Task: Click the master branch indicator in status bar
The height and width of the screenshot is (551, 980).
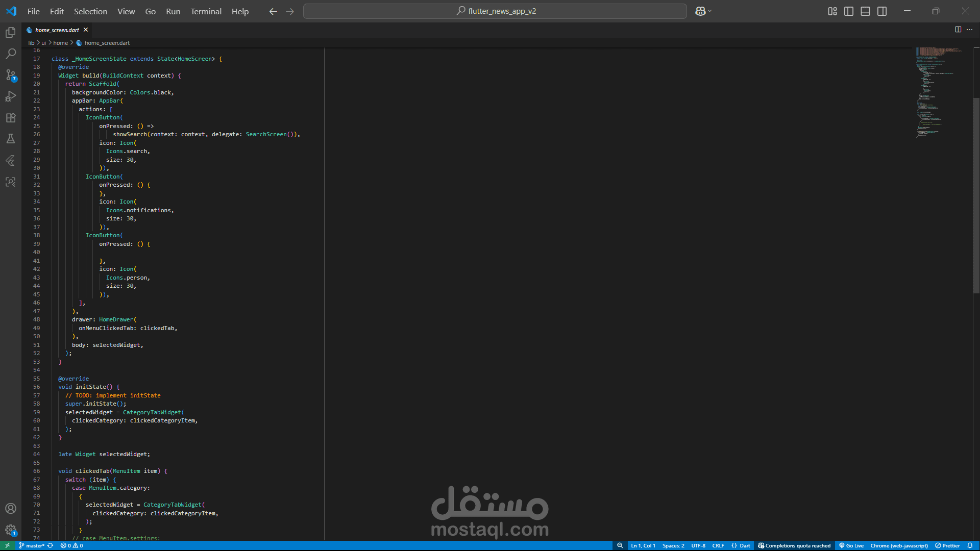Action: point(32,545)
